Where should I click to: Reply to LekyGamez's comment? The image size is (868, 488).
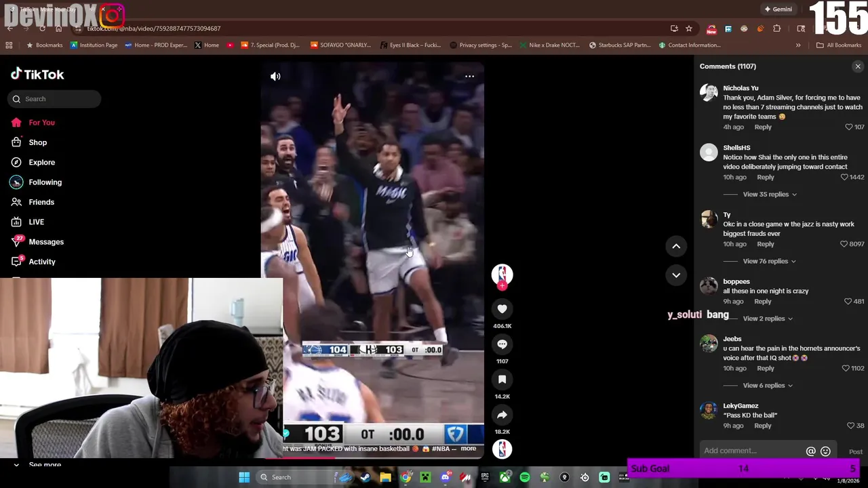pyautogui.click(x=763, y=426)
